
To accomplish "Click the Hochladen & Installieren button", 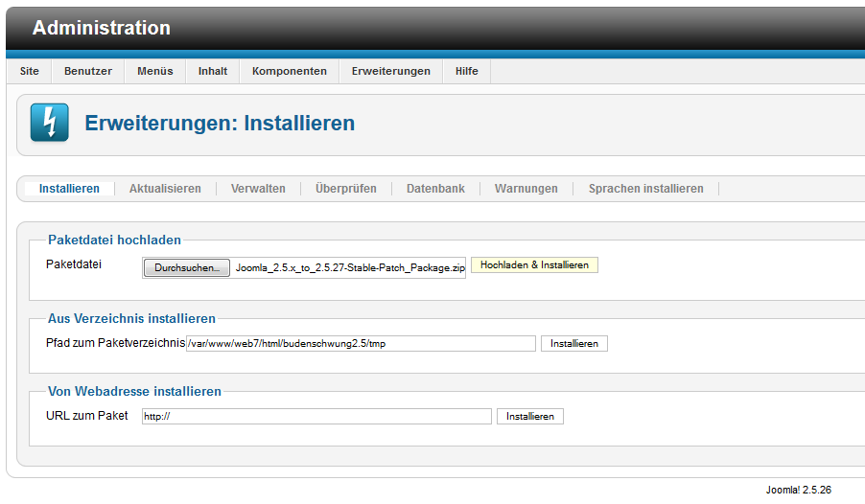I will click(x=534, y=265).
